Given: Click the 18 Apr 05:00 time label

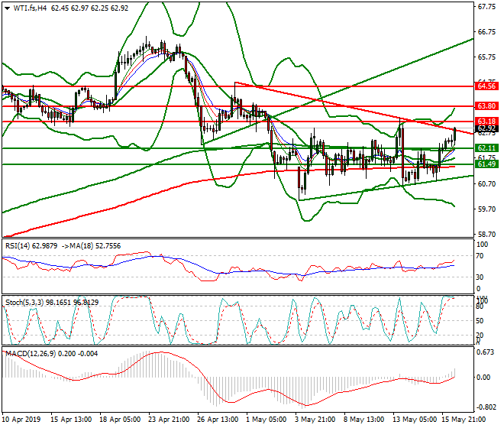Looking at the screenshot, I should [x=120, y=420].
